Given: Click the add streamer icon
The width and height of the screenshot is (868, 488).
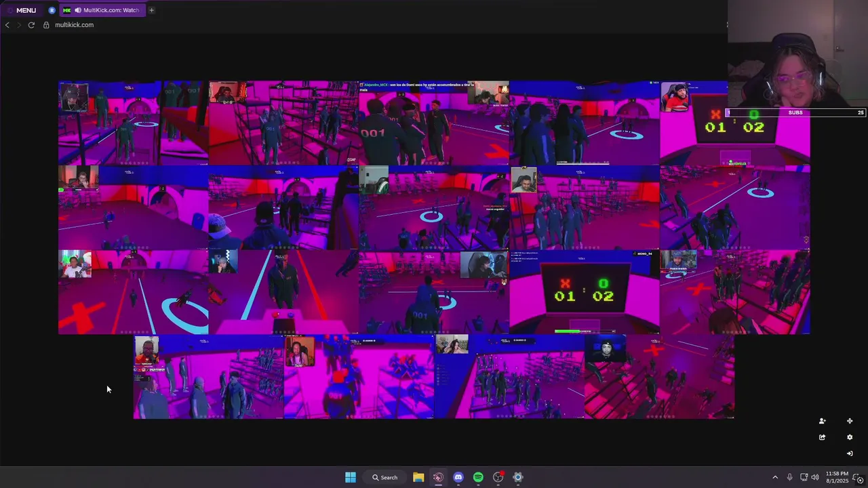Looking at the screenshot, I should coord(822,421).
